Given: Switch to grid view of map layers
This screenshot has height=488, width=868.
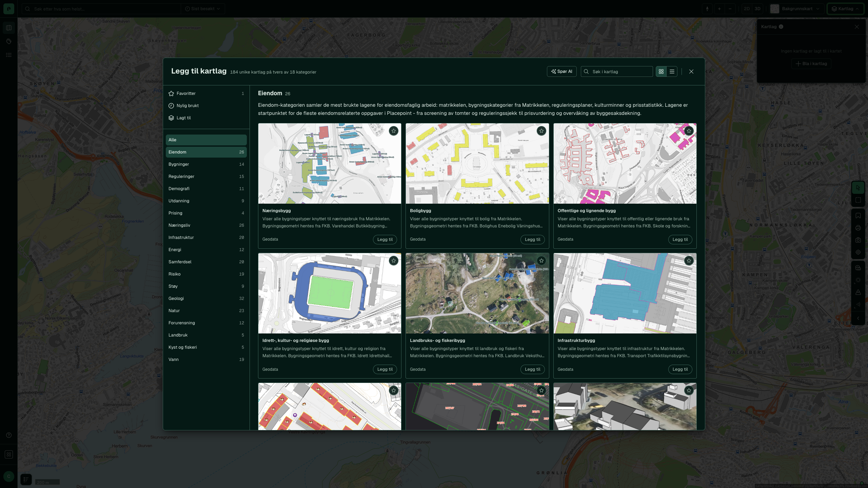Looking at the screenshot, I should tap(661, 72).
